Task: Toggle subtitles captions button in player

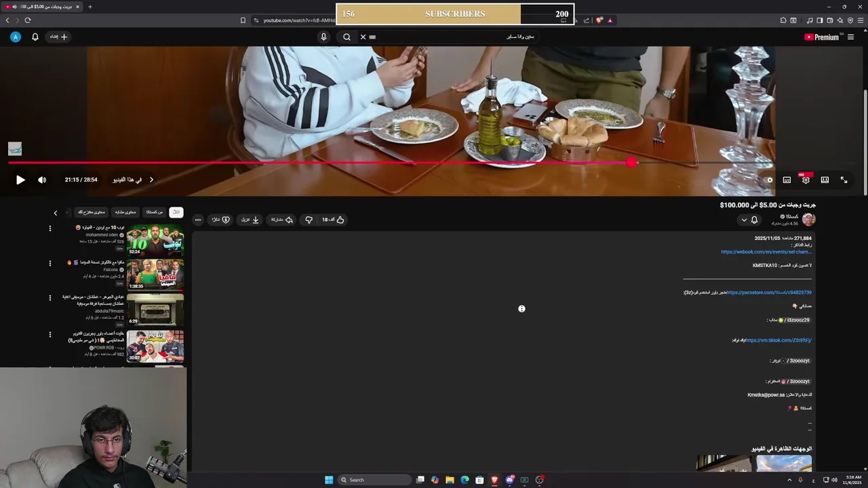Action: tap(787, 180)
